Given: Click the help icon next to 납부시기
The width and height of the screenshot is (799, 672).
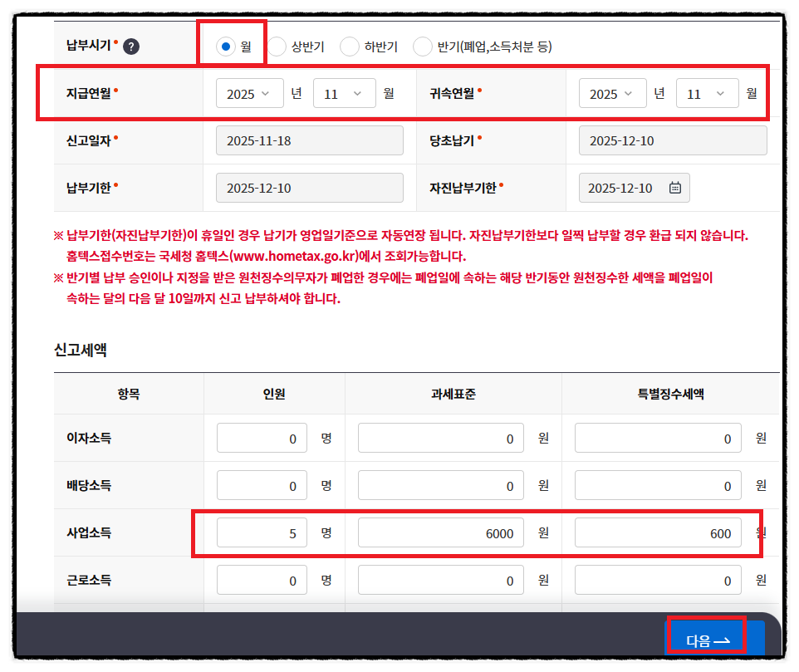Looking at the screenshot, I should [131, 47].
